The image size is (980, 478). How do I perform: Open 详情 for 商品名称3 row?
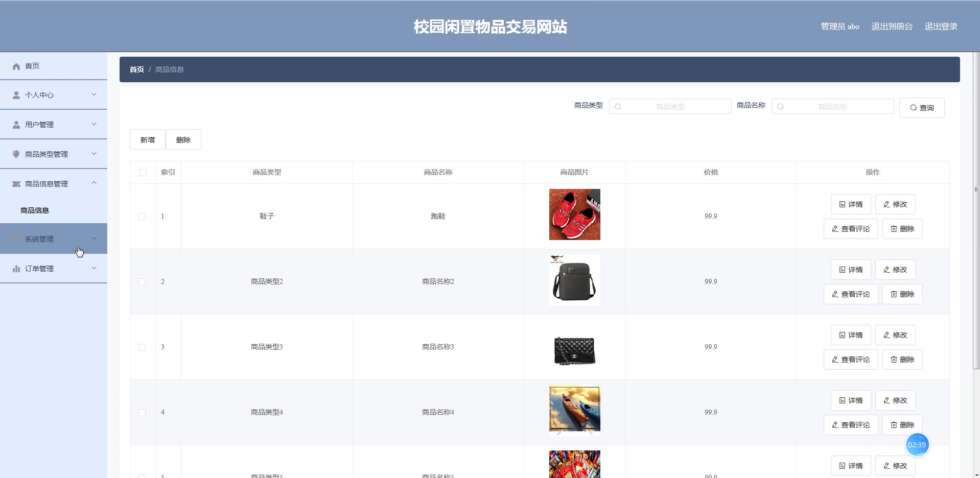pos(851,335)
